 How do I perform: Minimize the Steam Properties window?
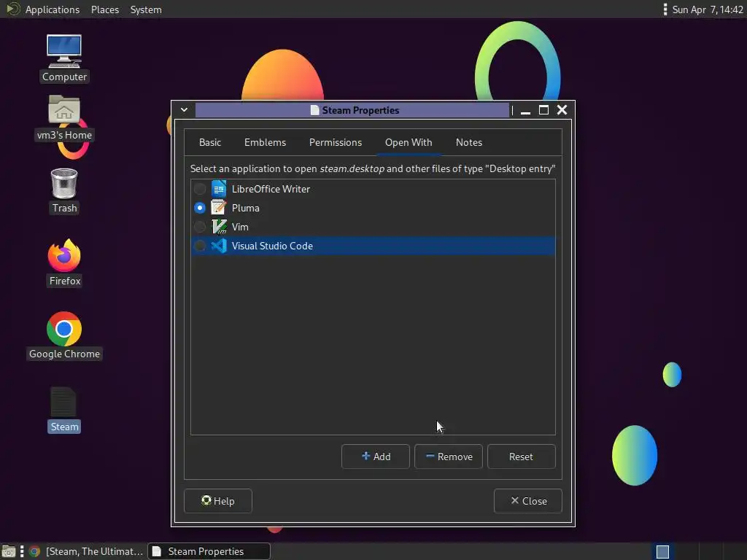tap(525, 111)
